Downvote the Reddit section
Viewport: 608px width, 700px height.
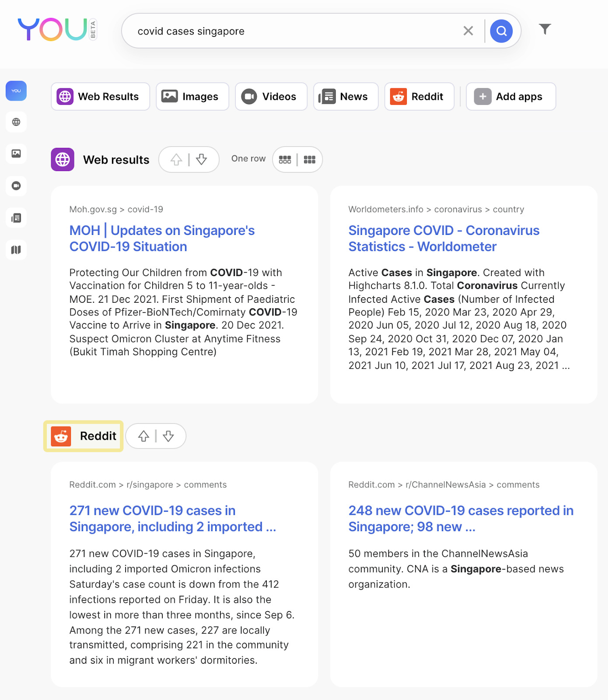point(168,436)
